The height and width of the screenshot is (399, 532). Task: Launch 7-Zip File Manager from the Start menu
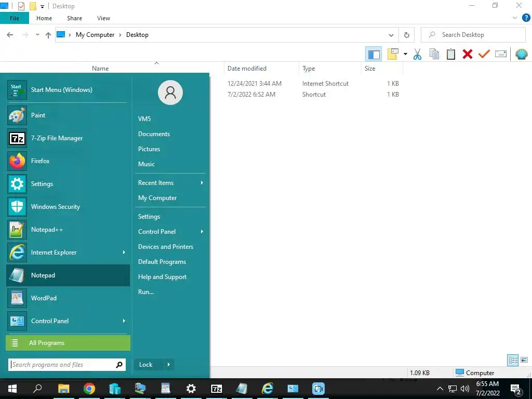click(68, 138)
